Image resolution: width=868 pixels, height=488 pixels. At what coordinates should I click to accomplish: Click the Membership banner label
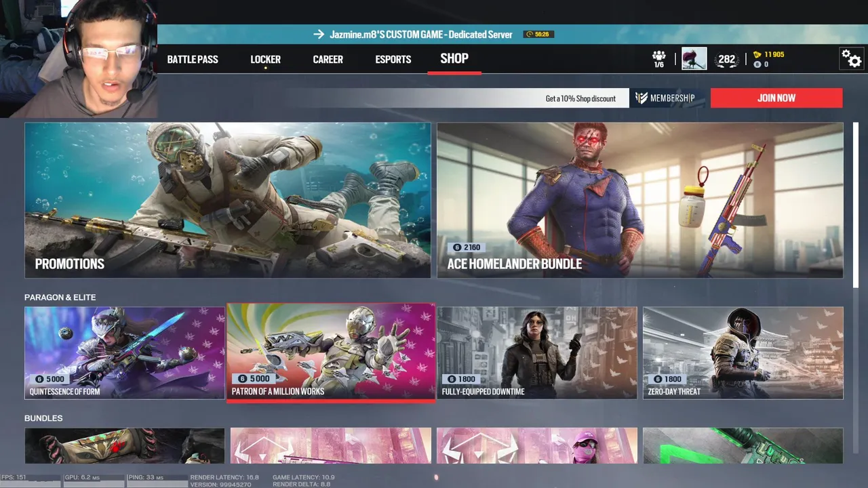pyautogui.click(x=672, y=98)
